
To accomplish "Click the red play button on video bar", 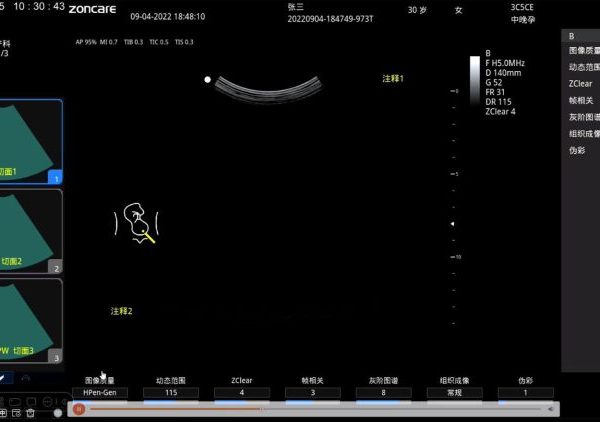I will pos(79,408).
